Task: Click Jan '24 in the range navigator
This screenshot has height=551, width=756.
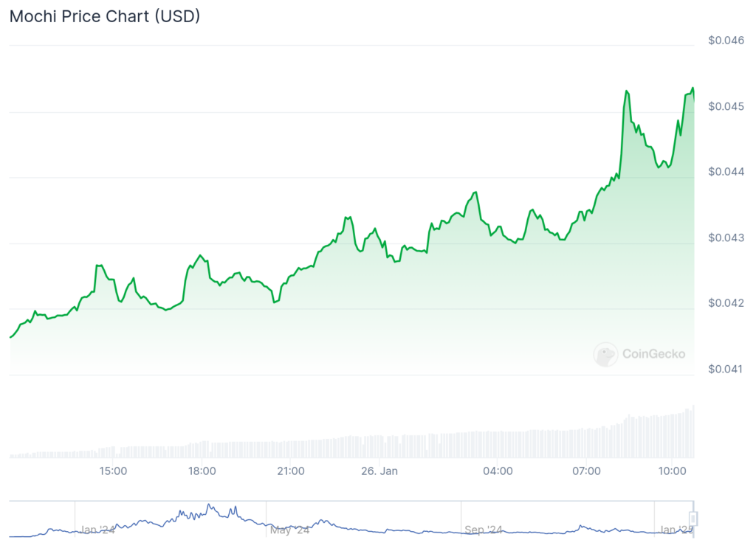Action: [x=98, y=530]
